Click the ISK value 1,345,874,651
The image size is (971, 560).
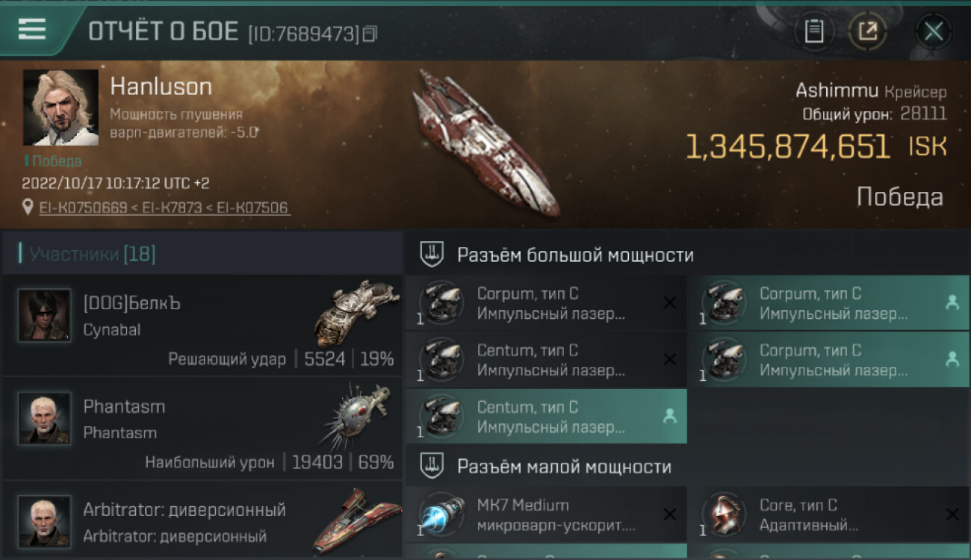coord(788,147)
